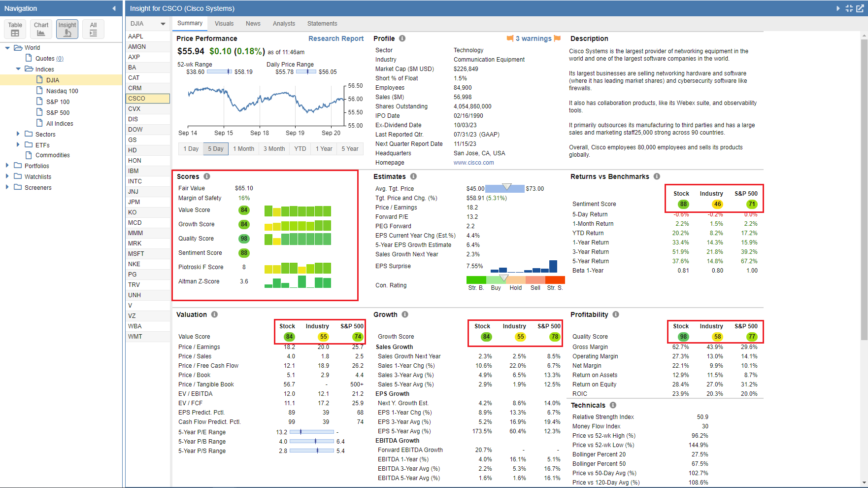Click the exit fullscreen compress icon
This screenshot has height=488, width=868.
click(x=849, y=8)
